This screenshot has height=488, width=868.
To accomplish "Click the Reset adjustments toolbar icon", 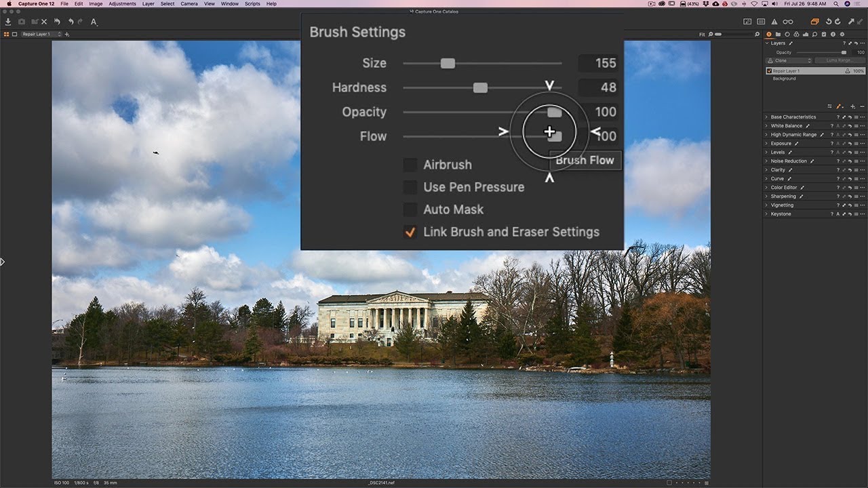I will click(x=57, y=22).
